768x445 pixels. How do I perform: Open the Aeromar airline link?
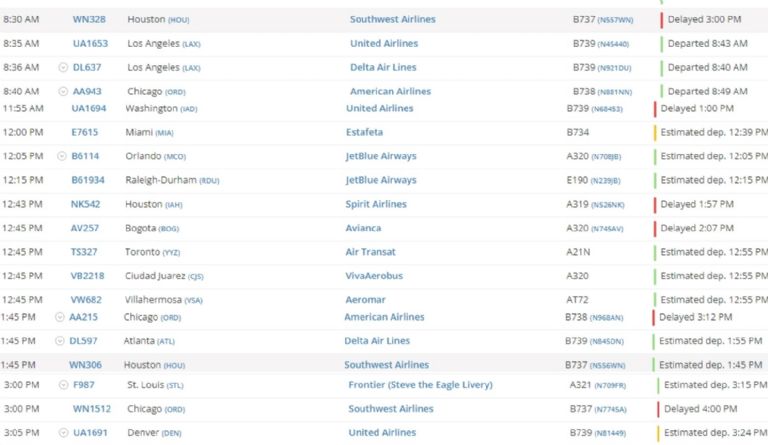point(365,300)
